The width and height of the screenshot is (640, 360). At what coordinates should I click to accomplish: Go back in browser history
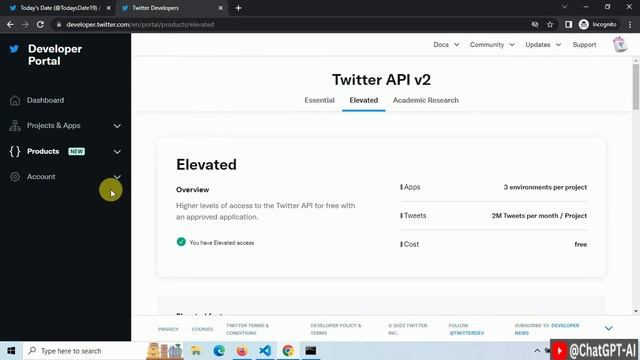10,24
